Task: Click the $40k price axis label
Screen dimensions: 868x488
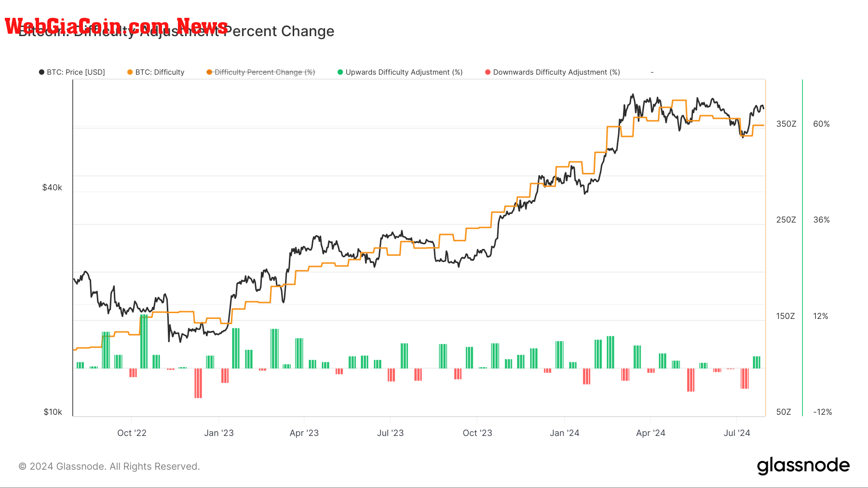Action: [52, 187]
